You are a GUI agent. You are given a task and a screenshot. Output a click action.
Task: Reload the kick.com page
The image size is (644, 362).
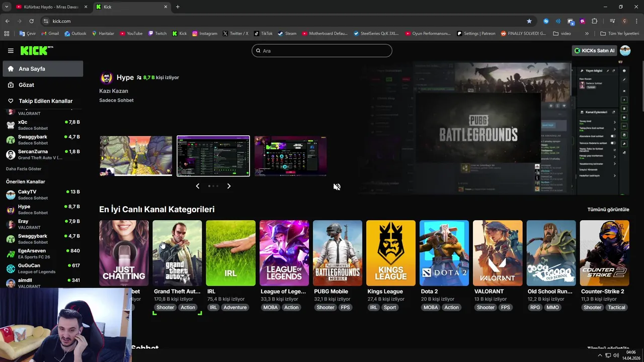point(31,21)
